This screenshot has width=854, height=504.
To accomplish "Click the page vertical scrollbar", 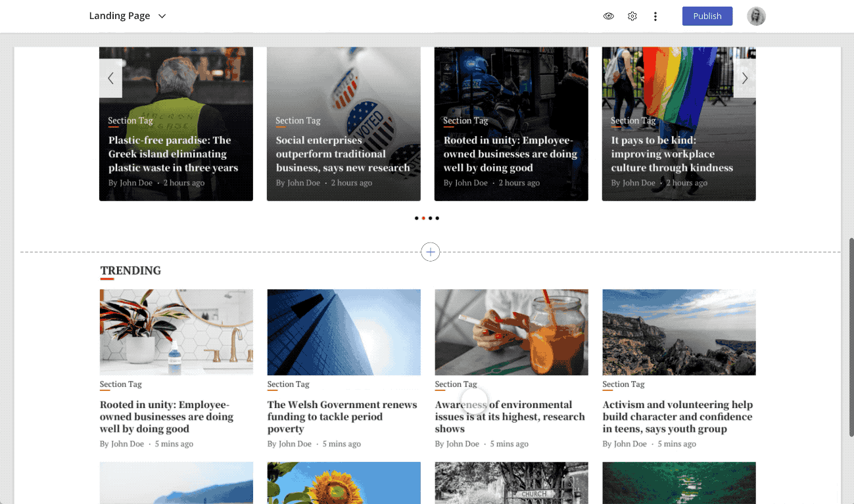I will (850, 336).
